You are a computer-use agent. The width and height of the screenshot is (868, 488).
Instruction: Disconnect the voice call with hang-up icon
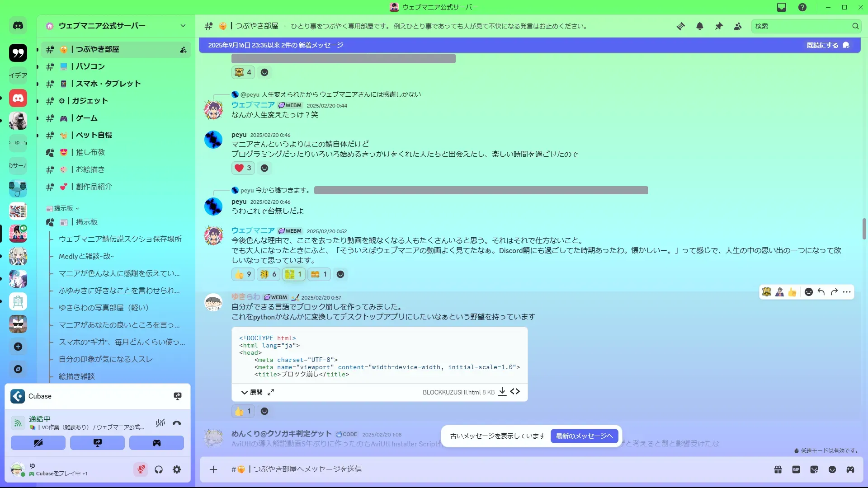coord(177,423)
